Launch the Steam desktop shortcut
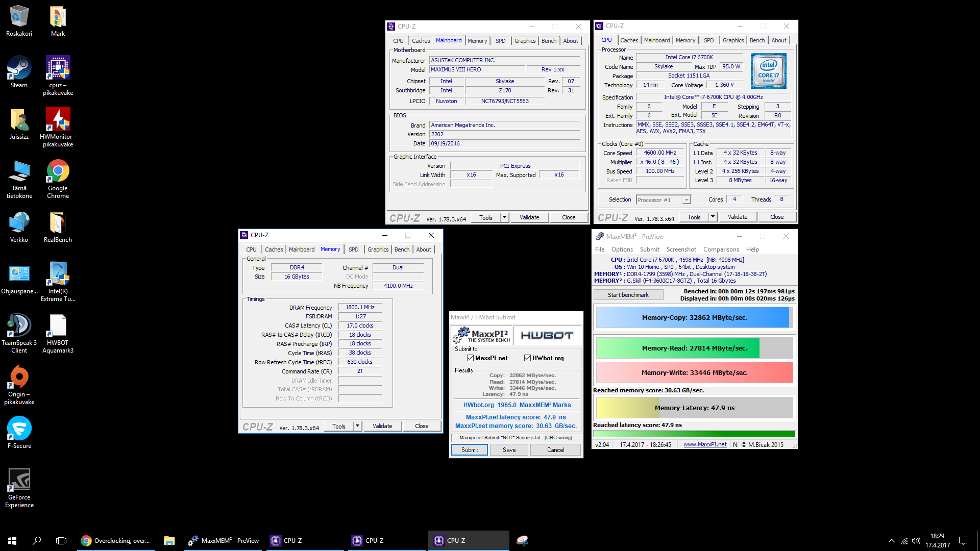 pyautogui.click(x=19, y=72)
